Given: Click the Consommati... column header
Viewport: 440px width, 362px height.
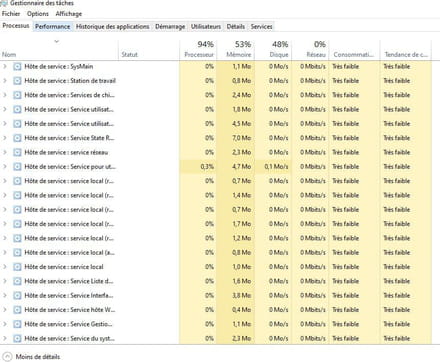Looking at the screenshot, I should pyautogui.click(x=354, y=51).
